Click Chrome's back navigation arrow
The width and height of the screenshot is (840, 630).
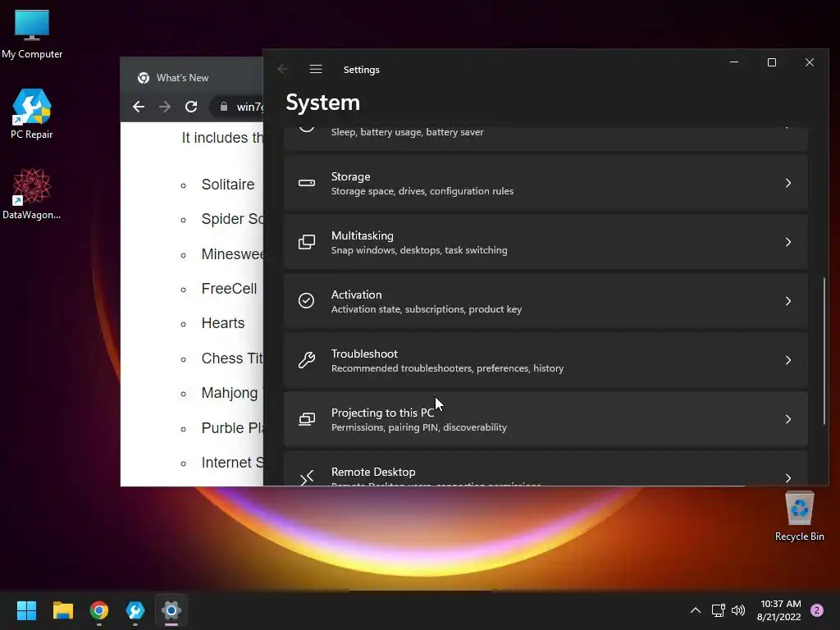(x=139, y=107)
